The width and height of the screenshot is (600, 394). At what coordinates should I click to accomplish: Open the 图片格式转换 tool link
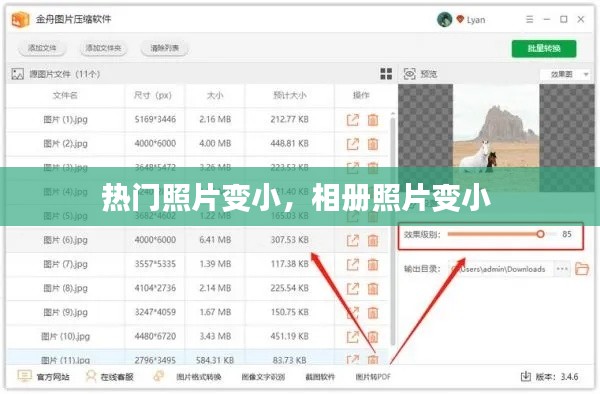(x=198, y=377)
